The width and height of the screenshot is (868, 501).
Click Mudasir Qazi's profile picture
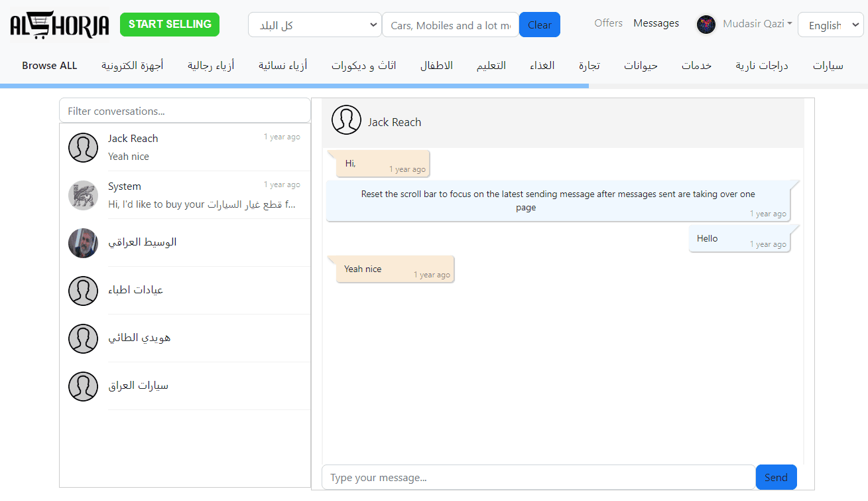pos(706,25)
